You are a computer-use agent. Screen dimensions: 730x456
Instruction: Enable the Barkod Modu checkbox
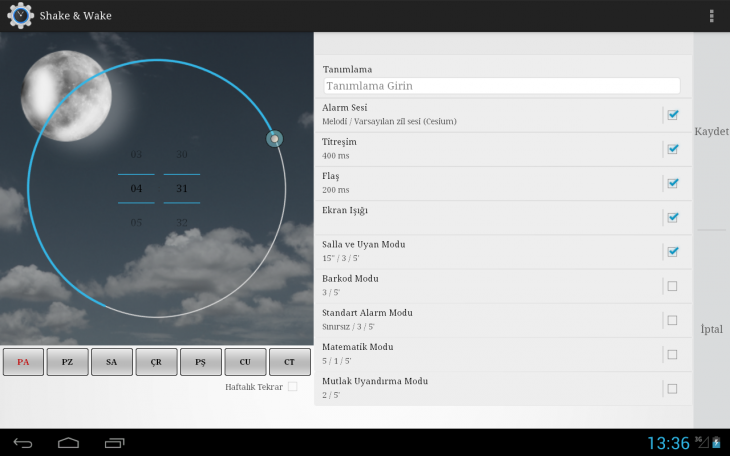pos(672,286)
